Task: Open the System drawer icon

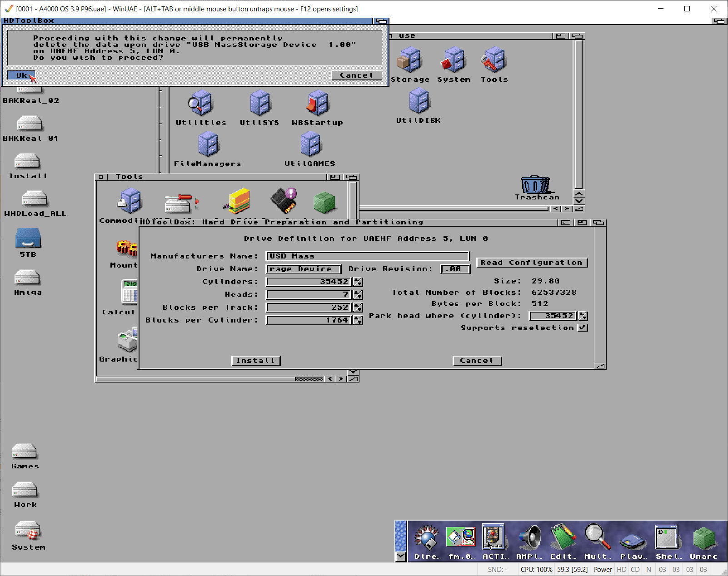Action: (454, 60)
